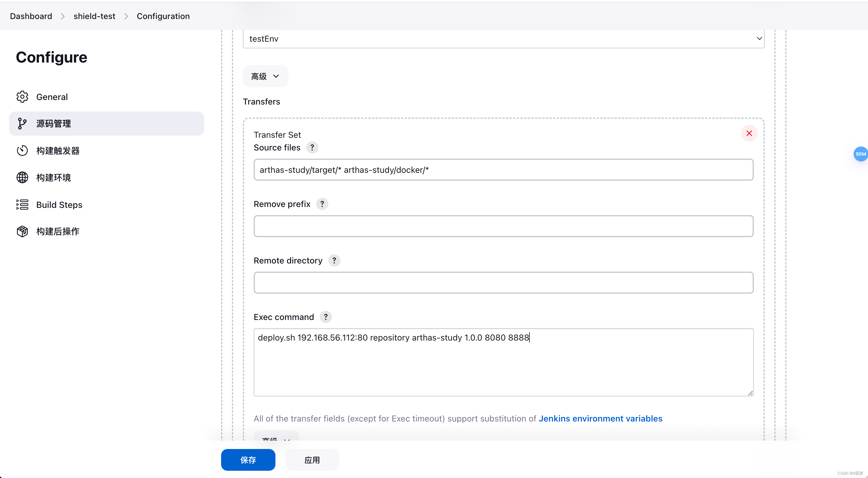Click the Build Steps list icon

tap(22, 204)
